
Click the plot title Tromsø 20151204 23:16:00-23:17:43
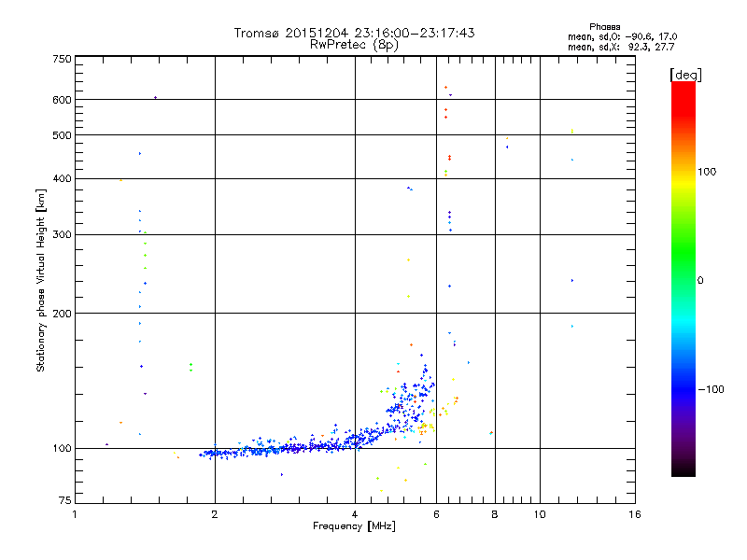tap(354, 33)
